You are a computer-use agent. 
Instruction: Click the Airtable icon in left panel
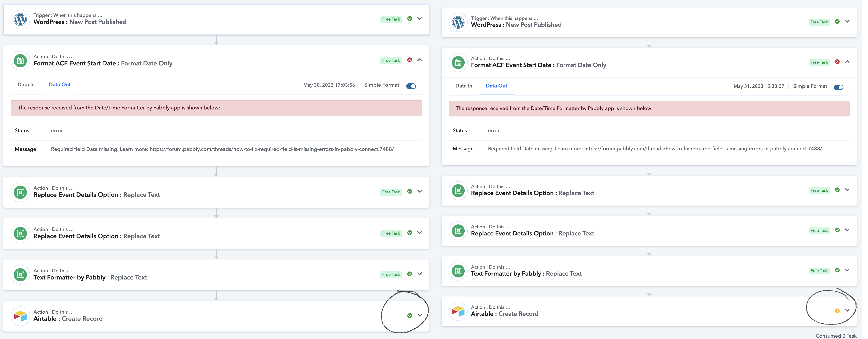pyautogui.click(x=20, y=316)
